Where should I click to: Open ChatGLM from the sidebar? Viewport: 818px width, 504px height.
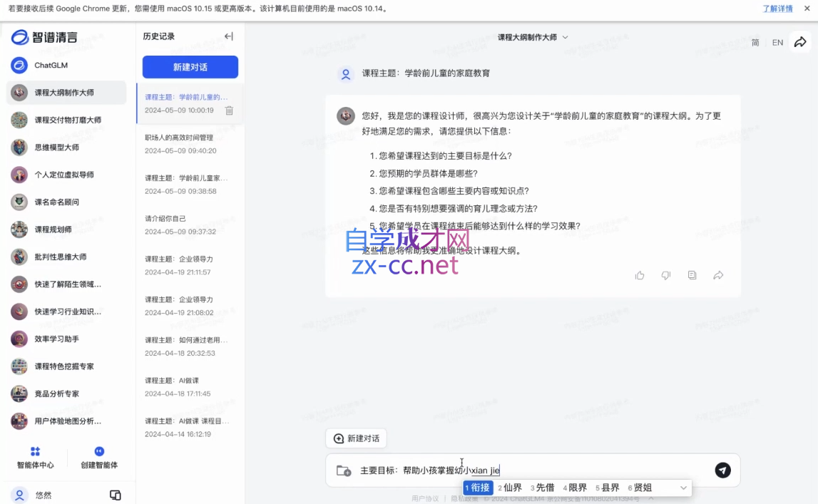click(66, 65)
